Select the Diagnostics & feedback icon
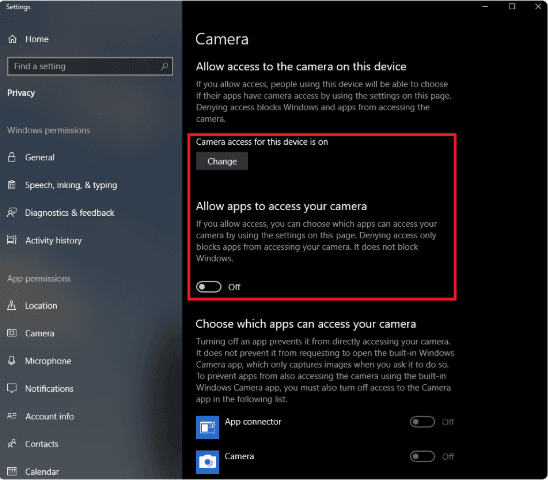This screenshot has height=480, width=548. pyautogui.click(x=12, y=212)
